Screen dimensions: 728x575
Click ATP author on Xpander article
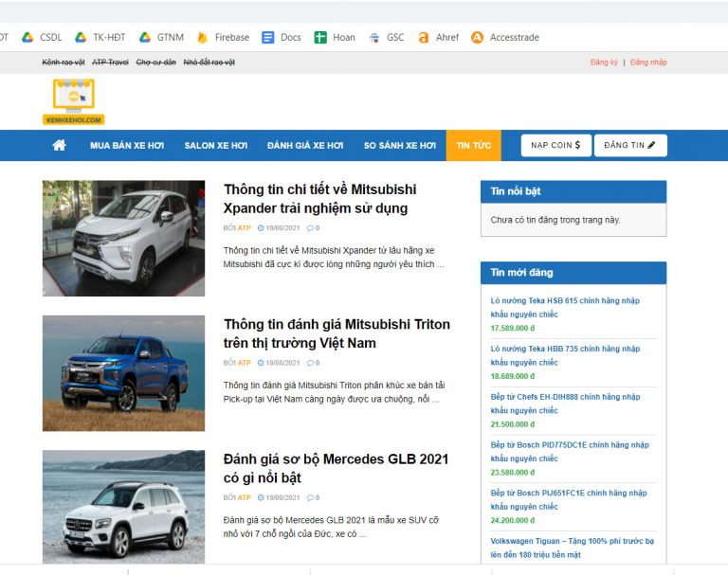pos(245,228)
